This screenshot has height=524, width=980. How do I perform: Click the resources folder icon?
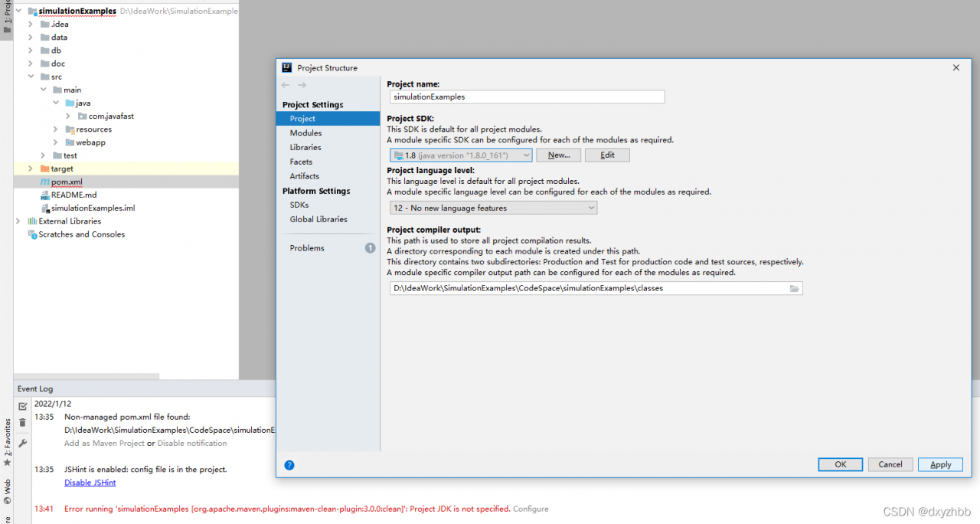pos(70,129)
